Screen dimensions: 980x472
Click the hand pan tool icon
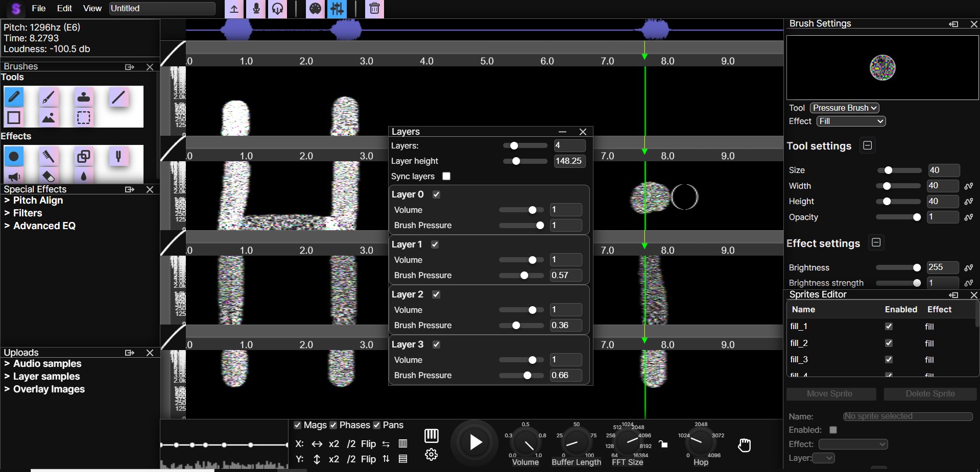(745, 445)
